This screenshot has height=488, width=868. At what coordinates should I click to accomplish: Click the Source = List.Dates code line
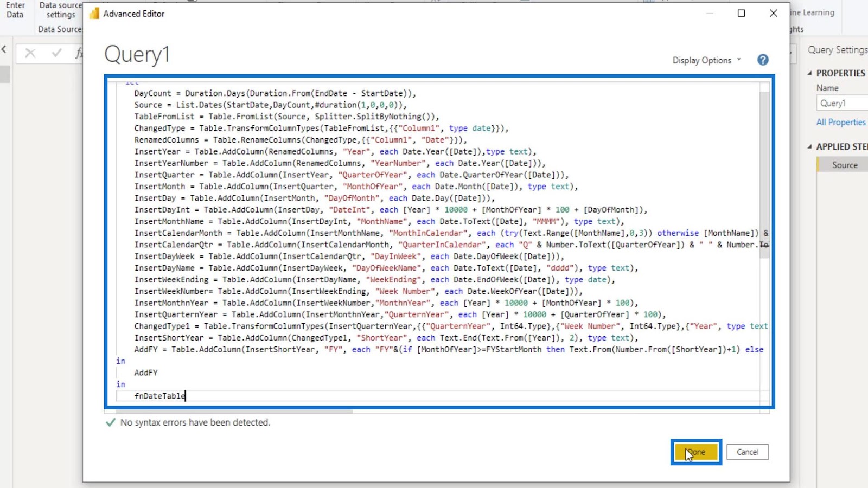click(270, 105)
